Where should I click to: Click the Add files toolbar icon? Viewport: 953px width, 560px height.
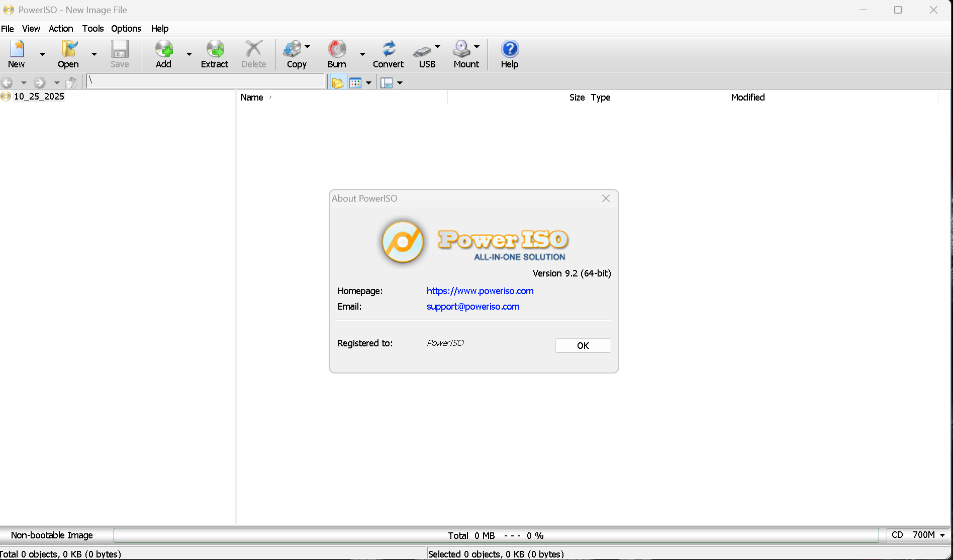pos(164,50)
